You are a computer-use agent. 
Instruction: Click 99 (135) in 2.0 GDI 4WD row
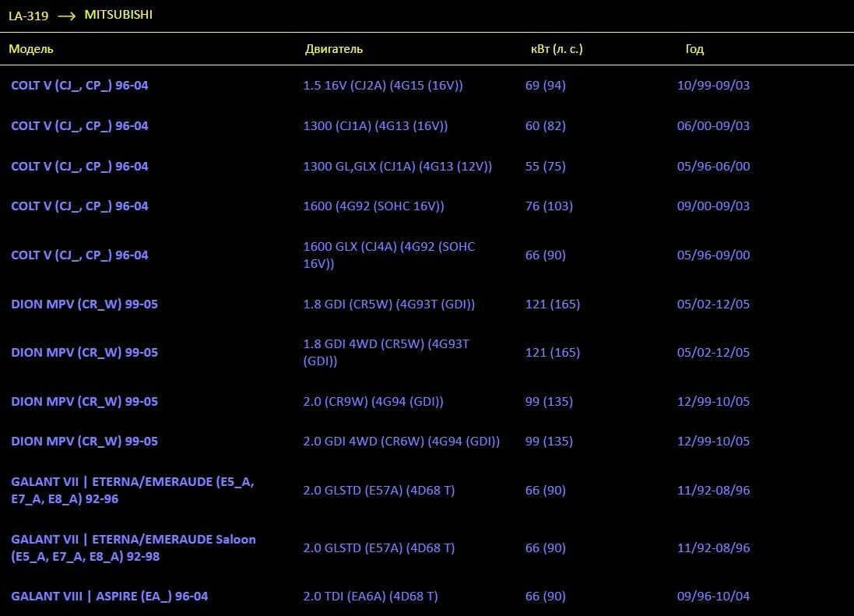[x=549, y=441]
